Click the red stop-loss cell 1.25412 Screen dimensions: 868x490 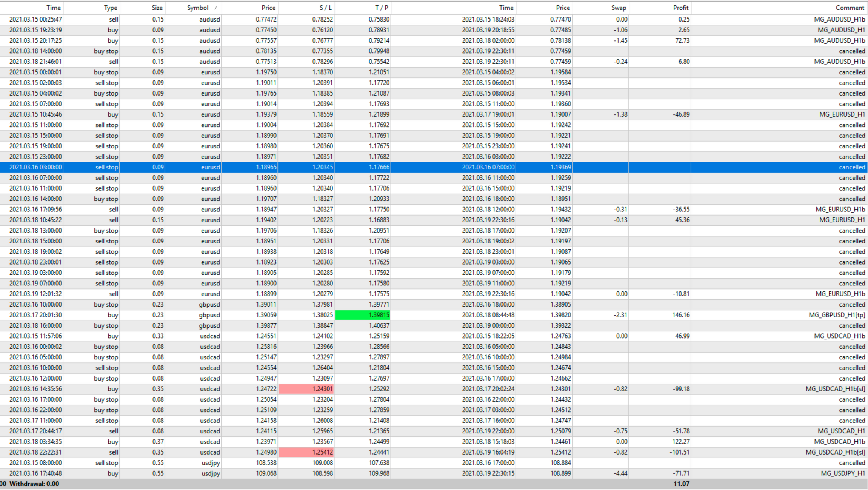(x=306, y=452)
